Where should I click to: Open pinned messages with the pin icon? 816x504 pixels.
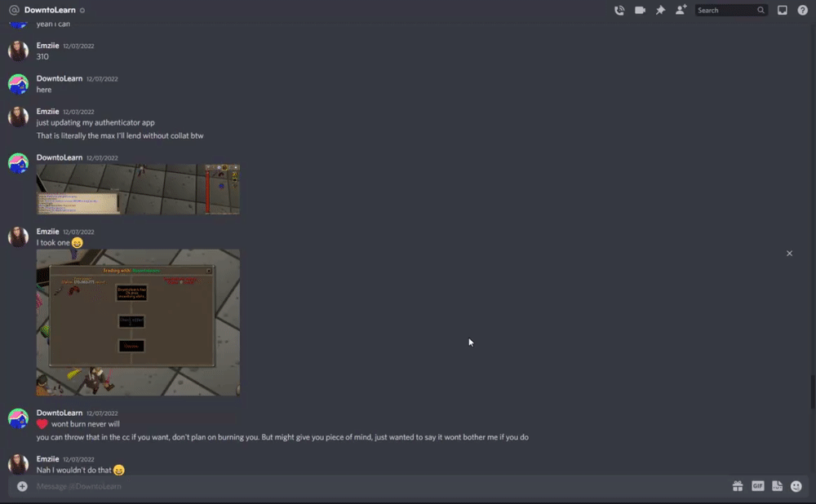click(x=660, y=11)
